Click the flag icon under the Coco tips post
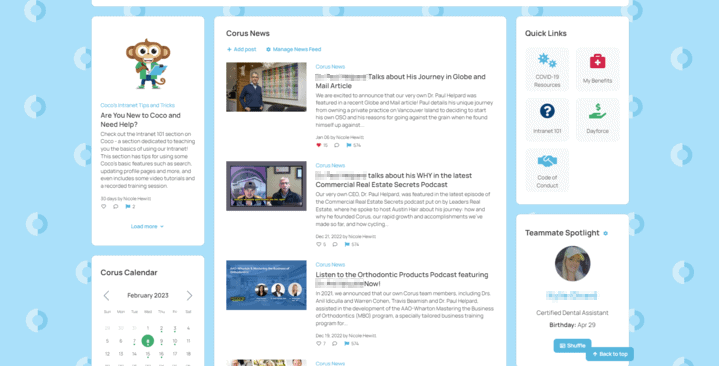The width and height of the screenshot is (719, 366). 128,207
